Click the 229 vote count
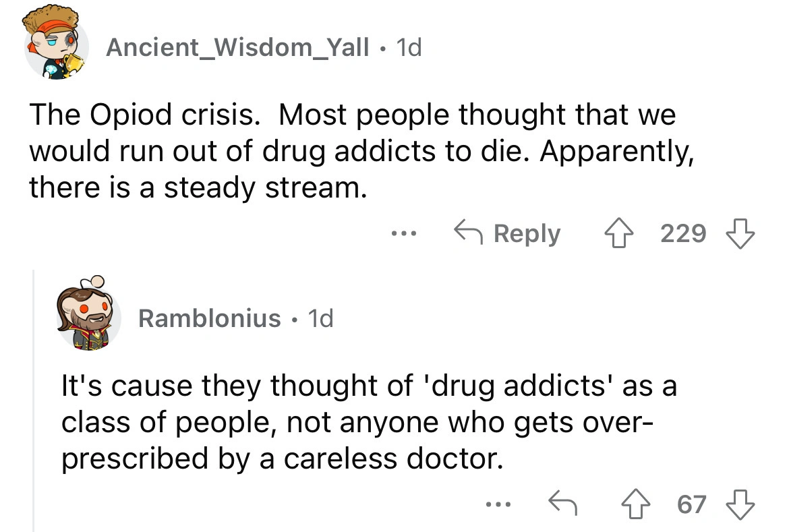This screenshot has height=532, width=789. [683, 233]
